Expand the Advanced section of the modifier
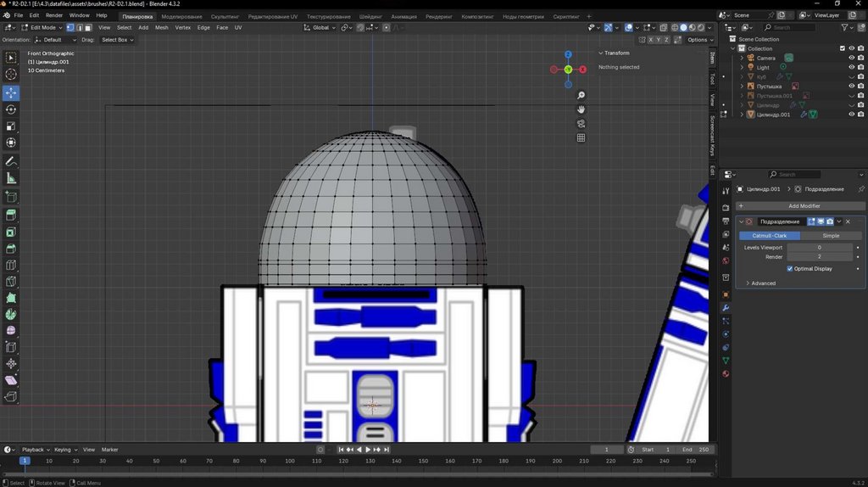The width and height of the screenshot is (868, 487). click(x=763, y=283)
